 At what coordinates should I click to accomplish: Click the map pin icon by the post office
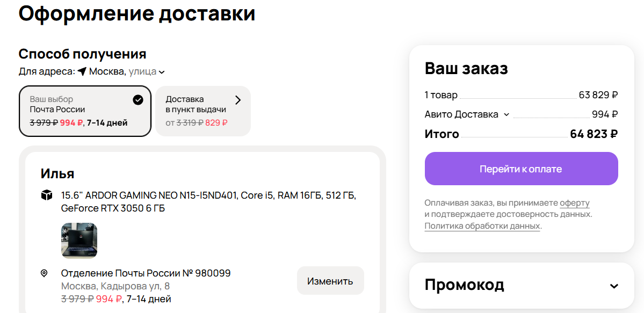[44, 274]
